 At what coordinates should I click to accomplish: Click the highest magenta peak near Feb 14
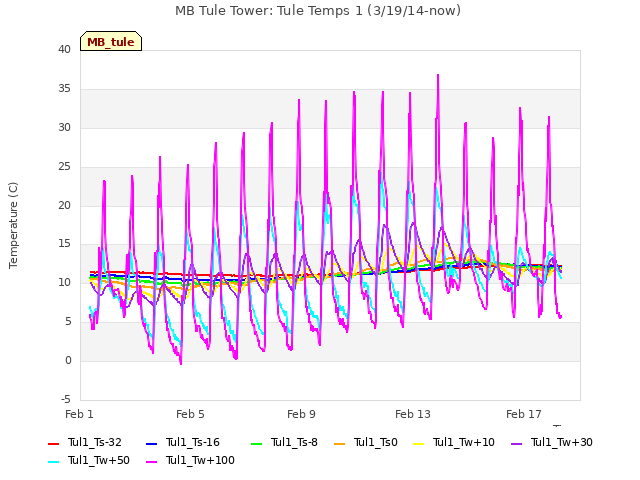coord(438,75)
